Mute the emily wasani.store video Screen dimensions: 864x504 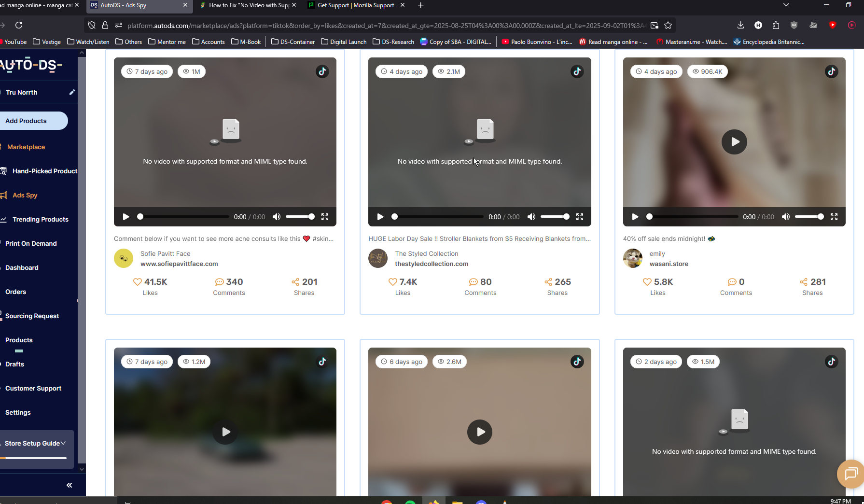786,217
